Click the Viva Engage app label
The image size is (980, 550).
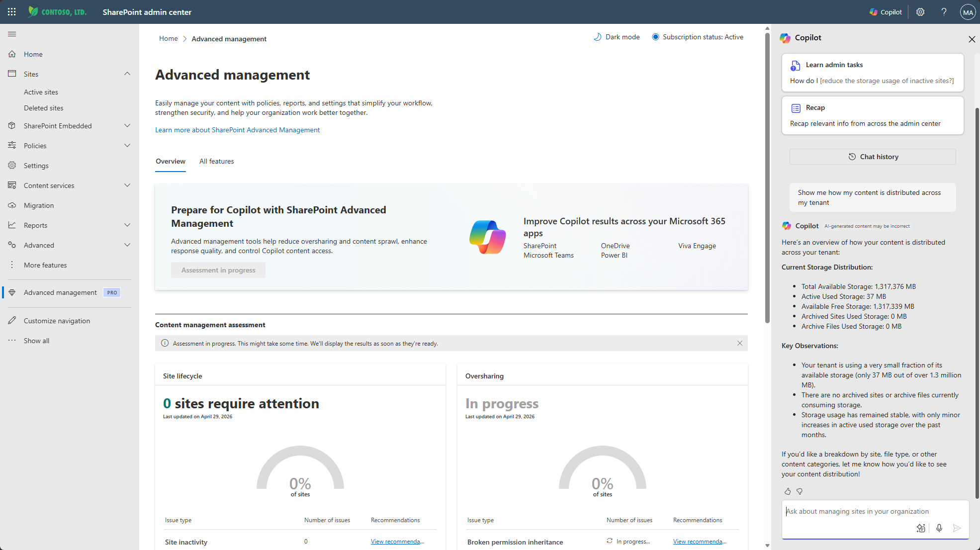pyautogui.click(x=697, y=246)
